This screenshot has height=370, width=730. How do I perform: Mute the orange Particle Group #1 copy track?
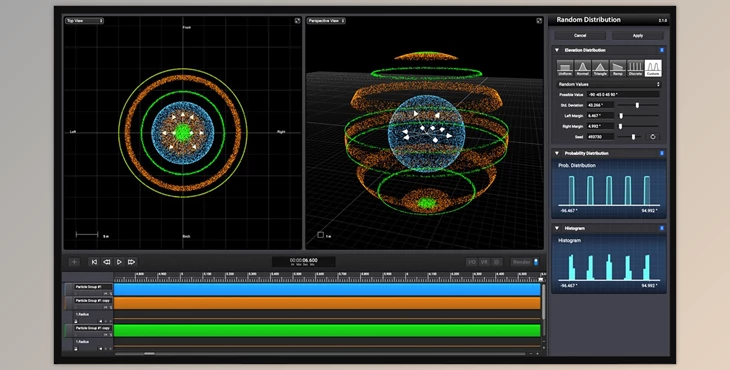click(x=106, y=308)
